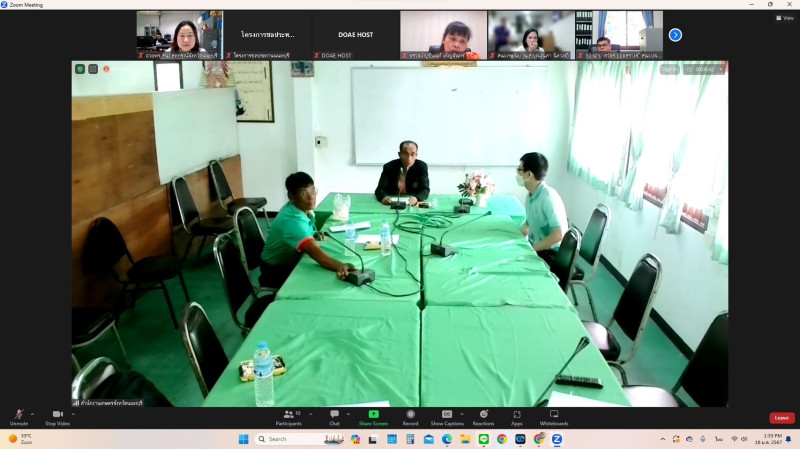This screenshot has width=800, height=449.
Task: Open the Reactions picker
Action: pyautogui.click(x=483, y=415)
